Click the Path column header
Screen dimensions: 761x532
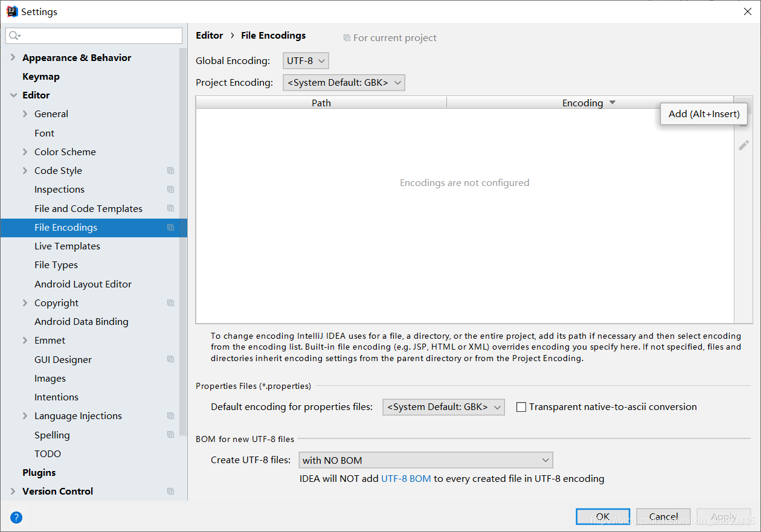click(x=321, y=103)
